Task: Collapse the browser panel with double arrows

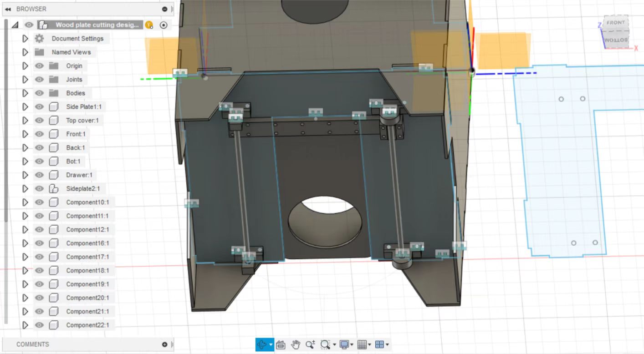Action: click(x=8, y=9)
